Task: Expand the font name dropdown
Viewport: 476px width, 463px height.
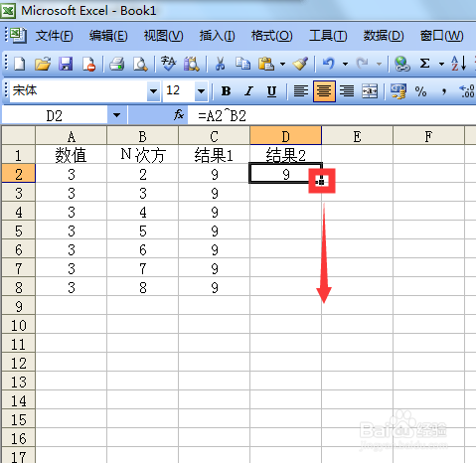Action: pyautogui.click(x=153, y=90)
